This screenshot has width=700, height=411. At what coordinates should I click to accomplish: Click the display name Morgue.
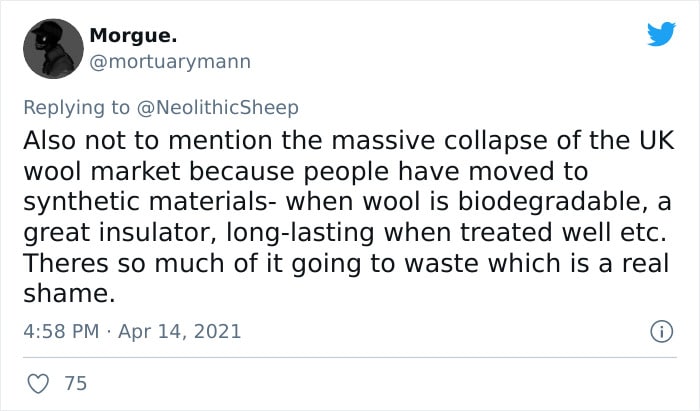click(x=133, y=35)
